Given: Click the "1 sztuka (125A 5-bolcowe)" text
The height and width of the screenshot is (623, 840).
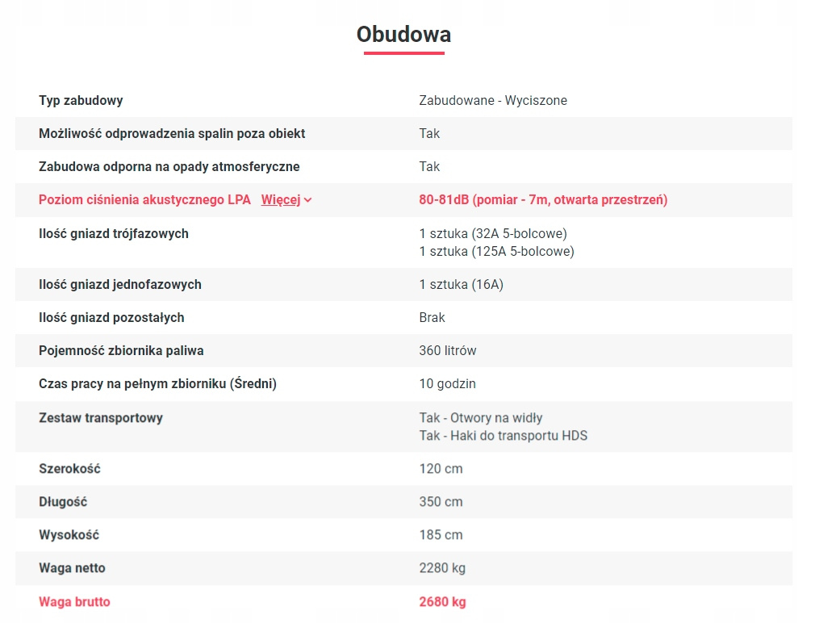Looking at the screenshot, I should point(496,252).
